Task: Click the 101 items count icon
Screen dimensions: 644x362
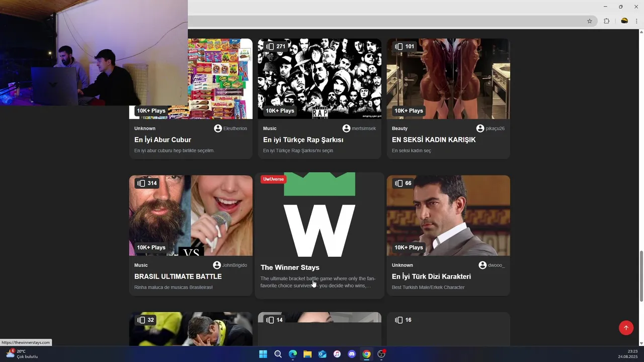Action: tap(398, 46)
